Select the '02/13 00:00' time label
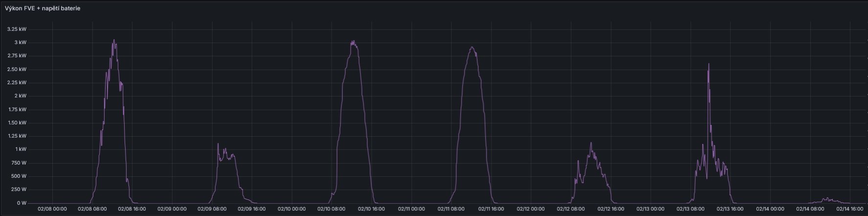 pos(651,209)
